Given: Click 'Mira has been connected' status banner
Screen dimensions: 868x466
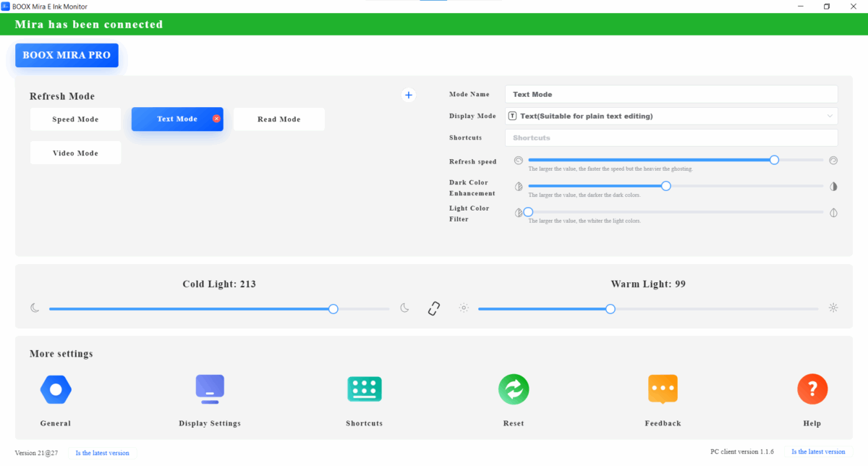Looking at the screenshot, I should tap(434, 24).
